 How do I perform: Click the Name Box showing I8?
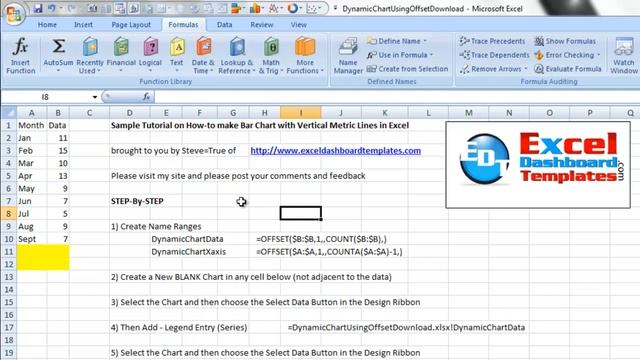[45, 97]
